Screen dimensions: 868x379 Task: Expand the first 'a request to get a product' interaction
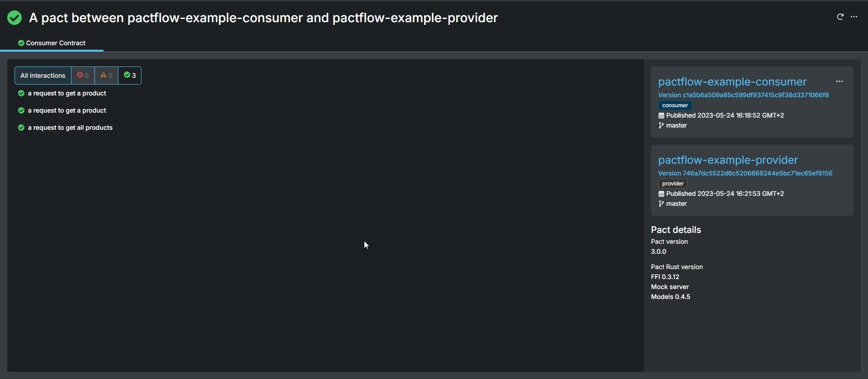(x=67, y=93)
